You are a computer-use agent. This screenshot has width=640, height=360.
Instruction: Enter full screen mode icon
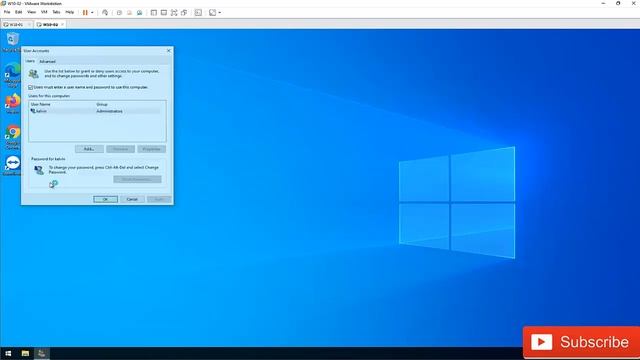click(174, 13)
